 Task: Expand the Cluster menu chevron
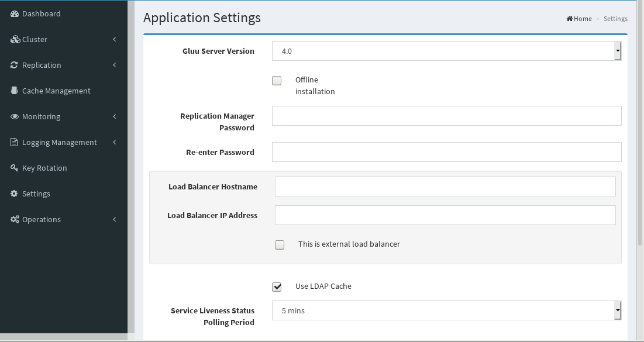tap(115, 39)
